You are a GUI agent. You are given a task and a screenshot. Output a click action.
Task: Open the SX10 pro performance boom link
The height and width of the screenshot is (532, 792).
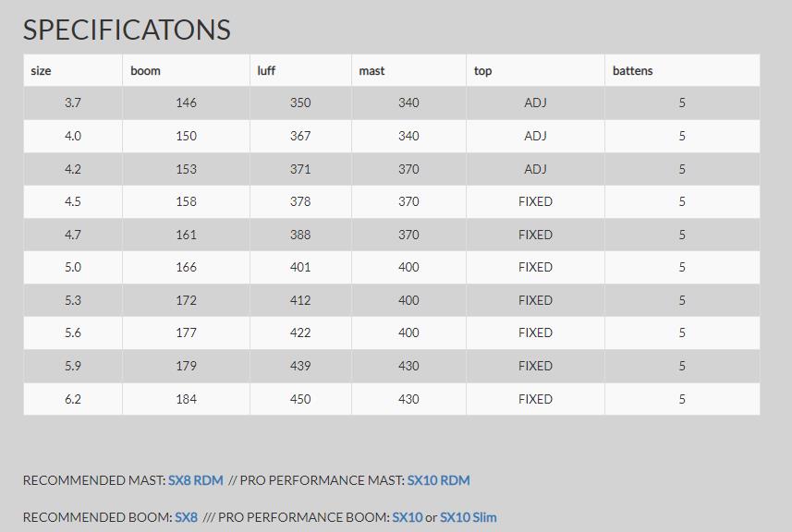pos(408,517)
